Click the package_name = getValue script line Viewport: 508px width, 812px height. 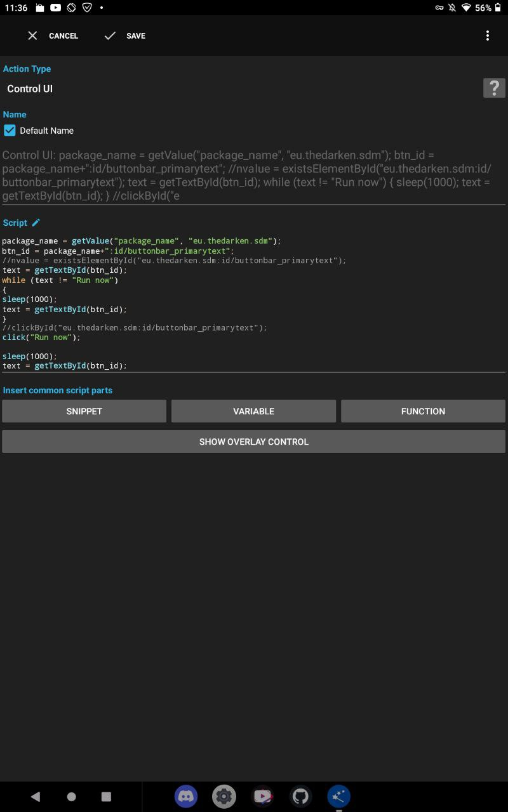click(x=142, y=241)
